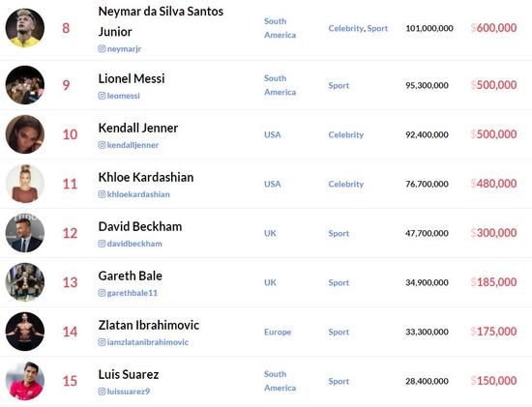
Task: Open Luis Suarez's profile photo
Action: pos(25,381)
